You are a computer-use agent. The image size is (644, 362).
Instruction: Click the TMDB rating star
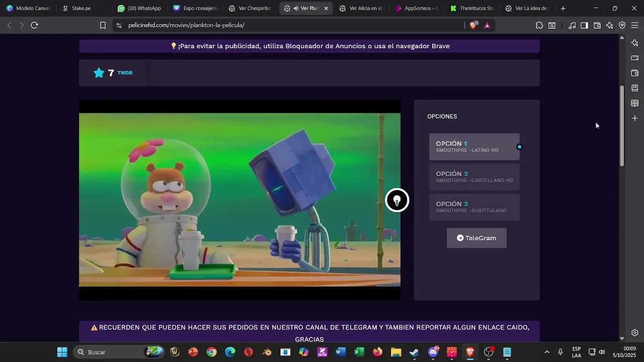coord(99,73)
